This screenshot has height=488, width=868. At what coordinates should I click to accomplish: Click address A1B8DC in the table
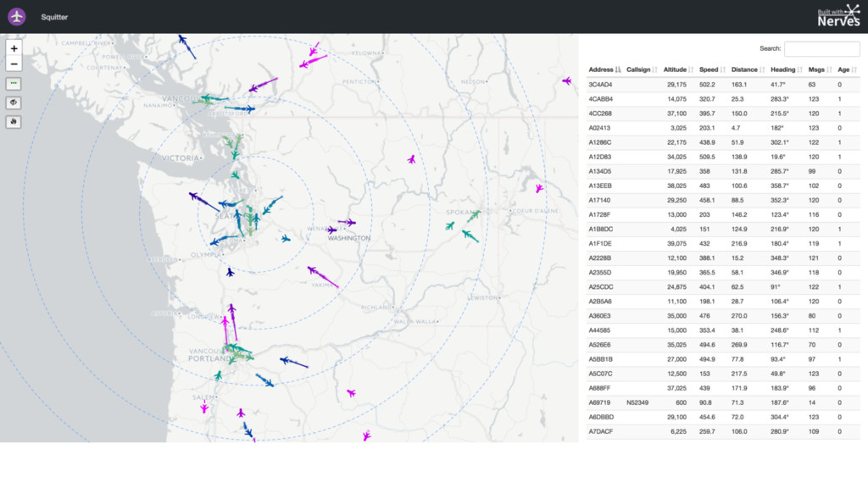601,229
